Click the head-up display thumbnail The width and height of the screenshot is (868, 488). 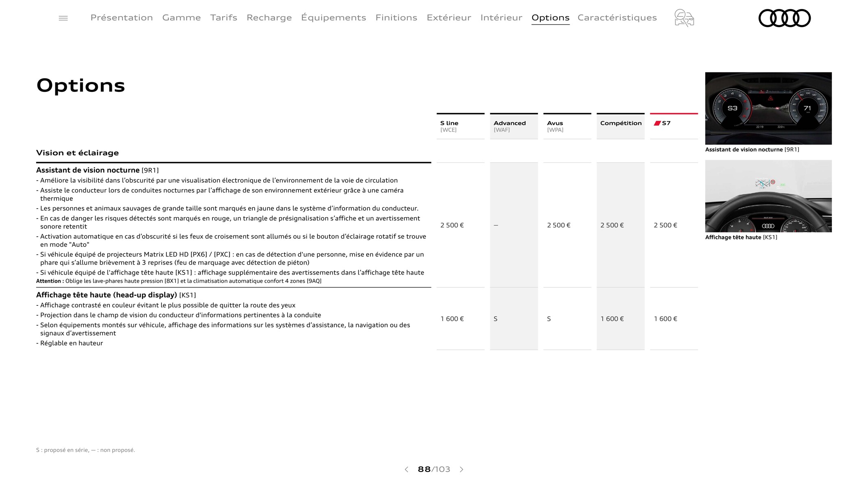(x=768, y=196)
